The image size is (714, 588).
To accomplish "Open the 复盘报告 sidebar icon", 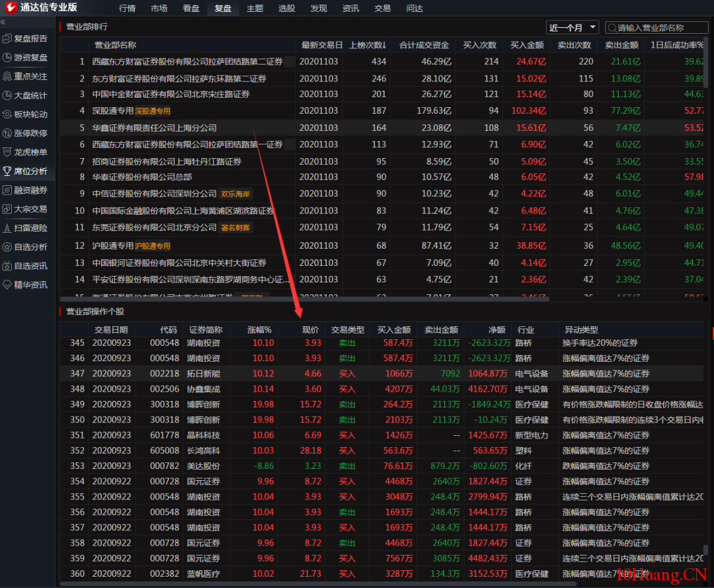I will coord(7,38).
